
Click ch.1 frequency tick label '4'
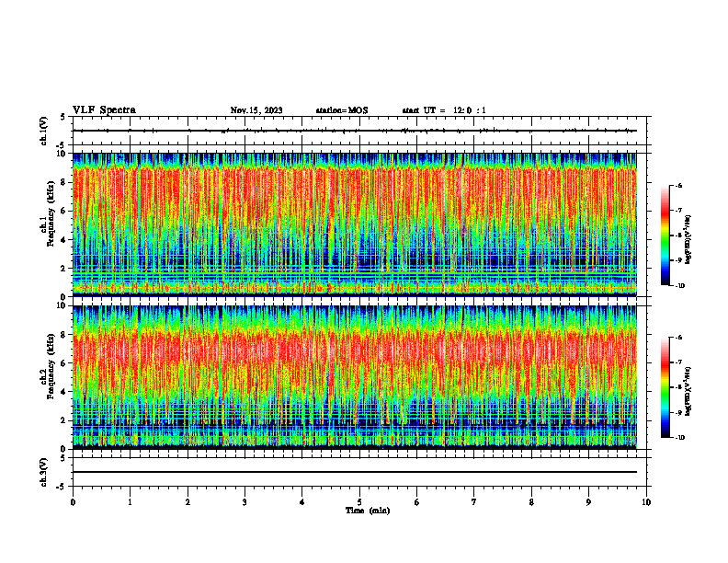click(x=64, y=240)
